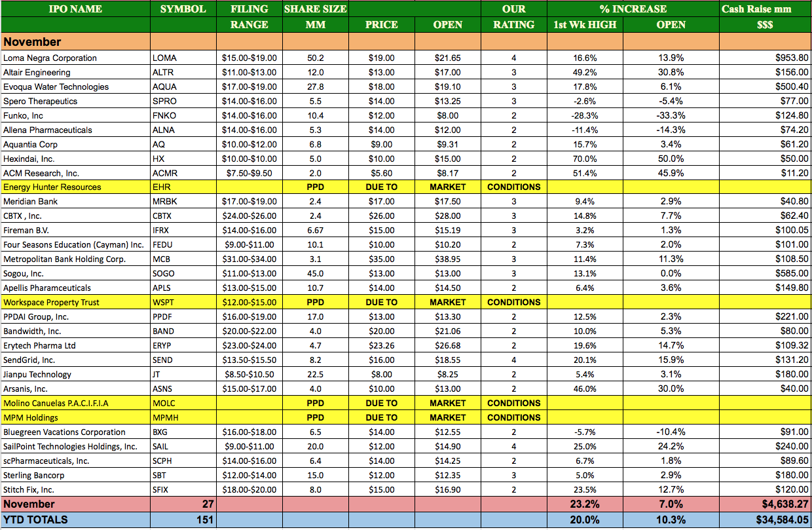Click the ALTR symbol cell
This screenshot has width=812, height=530.
pyautogui.click(x=183, y=72)
